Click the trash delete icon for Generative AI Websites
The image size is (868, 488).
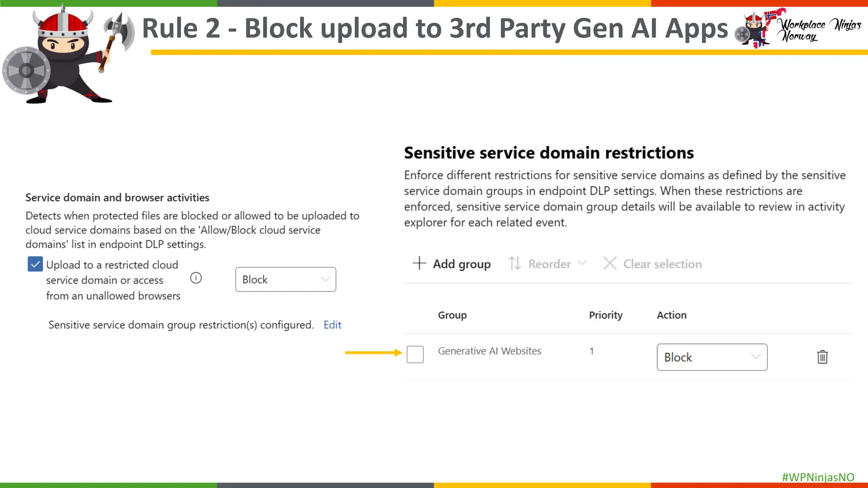(822, 357)
